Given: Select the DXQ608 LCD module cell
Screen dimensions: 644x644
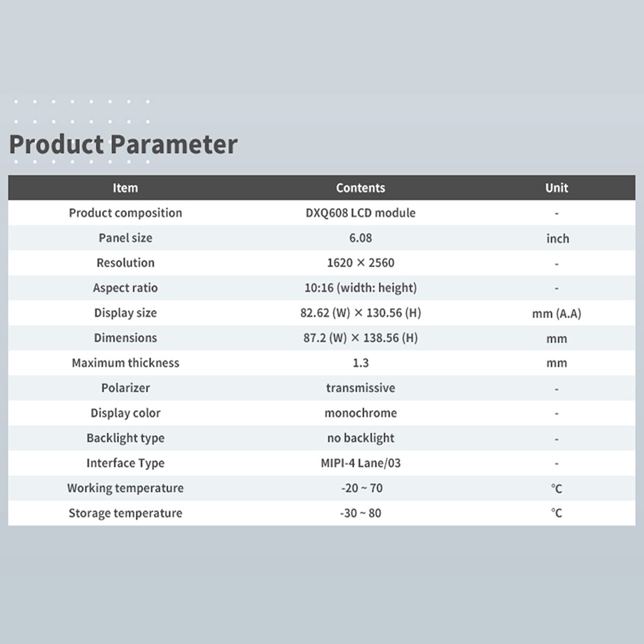Looking at the screenshot, I should (361, 213).
